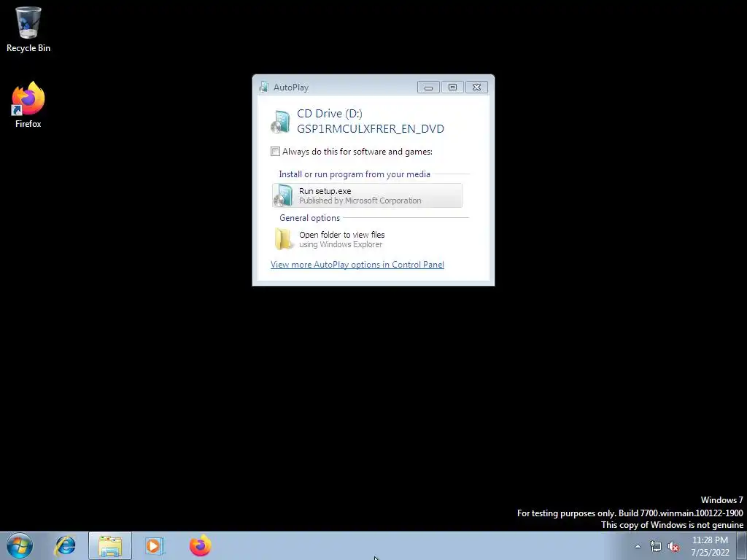Minimize the AutoPlay window

click(x=428, y=87)
